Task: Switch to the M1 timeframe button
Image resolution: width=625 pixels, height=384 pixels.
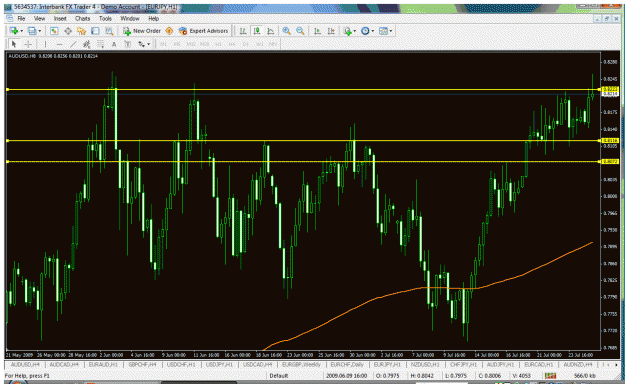Action: pos(163,44)
